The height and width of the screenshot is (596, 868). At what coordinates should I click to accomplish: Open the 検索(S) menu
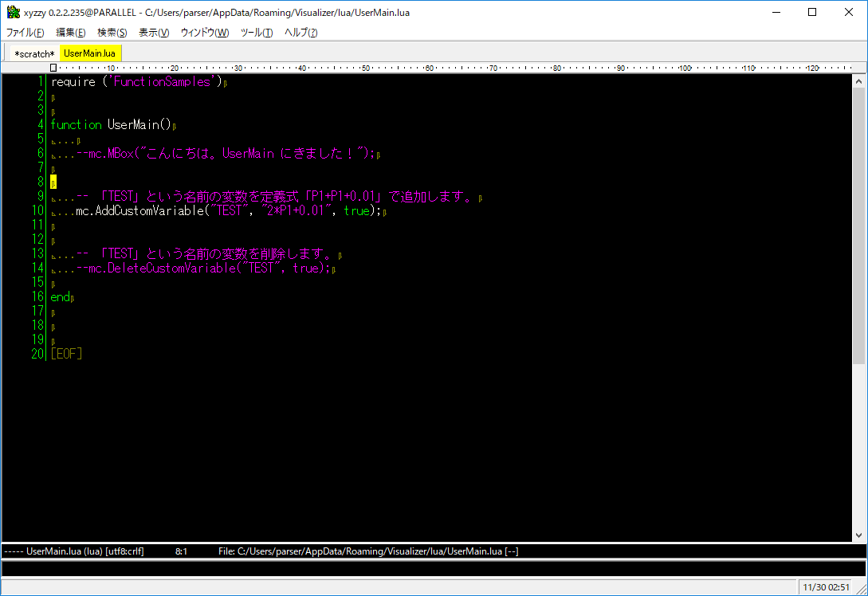pyautogui.click(x=112, y=33)
